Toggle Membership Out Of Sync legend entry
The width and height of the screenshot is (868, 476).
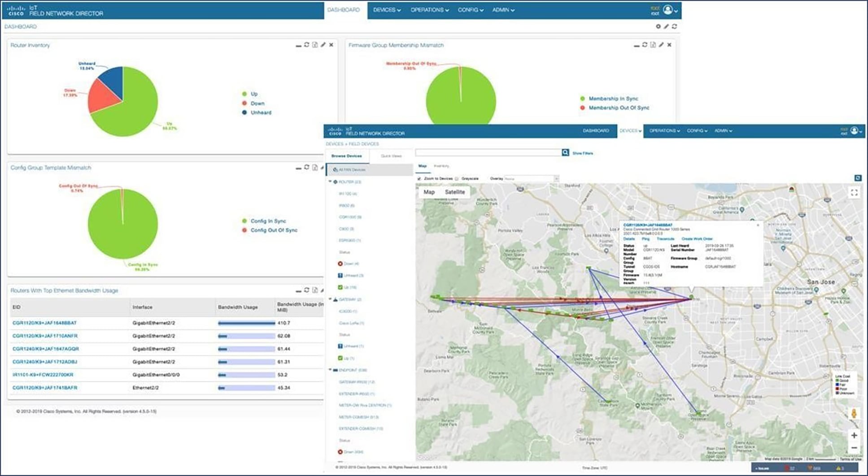click(x=615, y=108)
